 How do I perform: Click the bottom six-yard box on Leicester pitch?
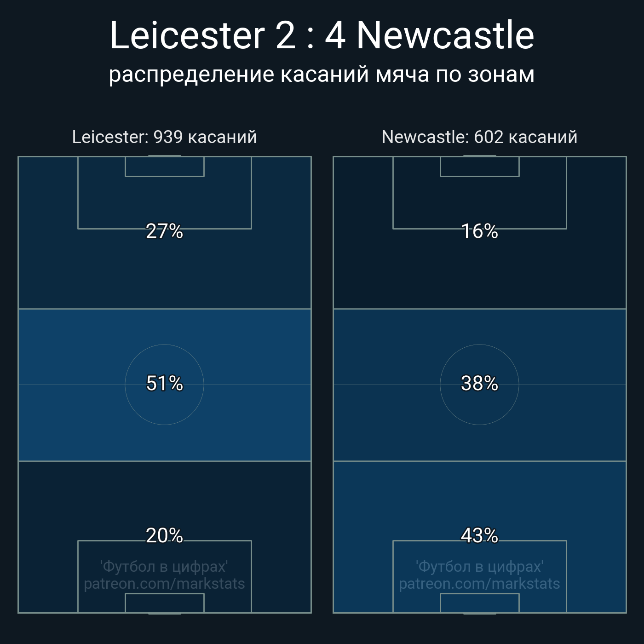pos(165,603)
